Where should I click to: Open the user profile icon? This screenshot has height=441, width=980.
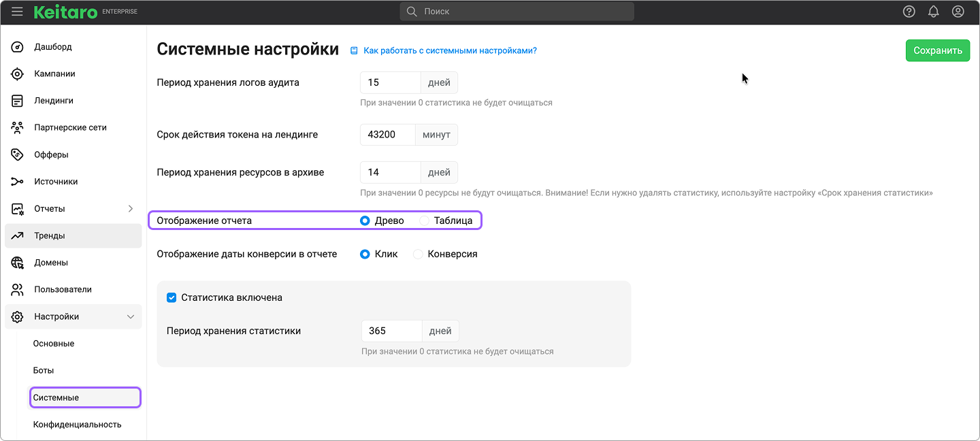coord(958,12)
